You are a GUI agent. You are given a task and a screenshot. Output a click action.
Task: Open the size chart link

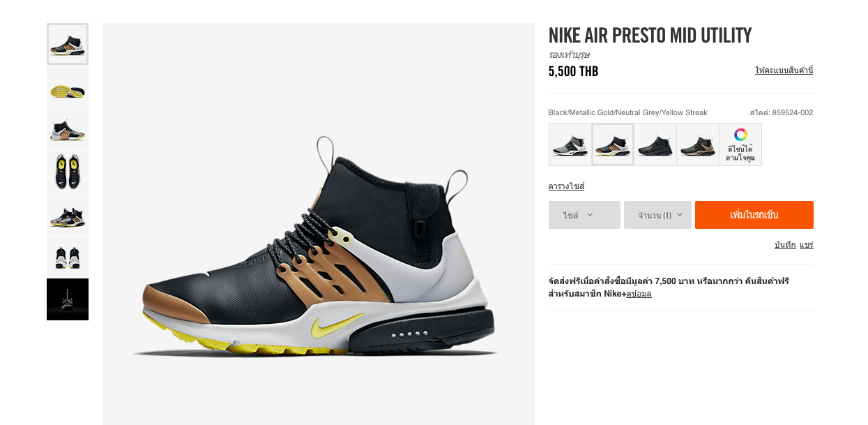(566, 186)
